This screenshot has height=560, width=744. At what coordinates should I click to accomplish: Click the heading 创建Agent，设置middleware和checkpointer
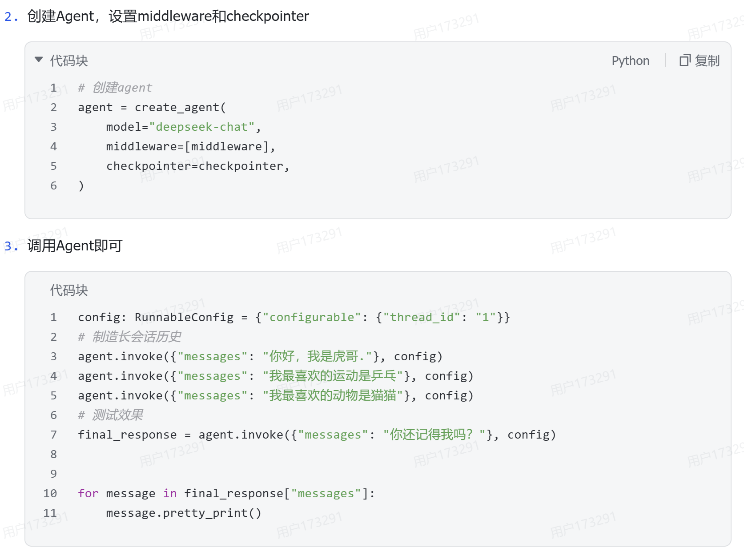click(x=168, y=16)
